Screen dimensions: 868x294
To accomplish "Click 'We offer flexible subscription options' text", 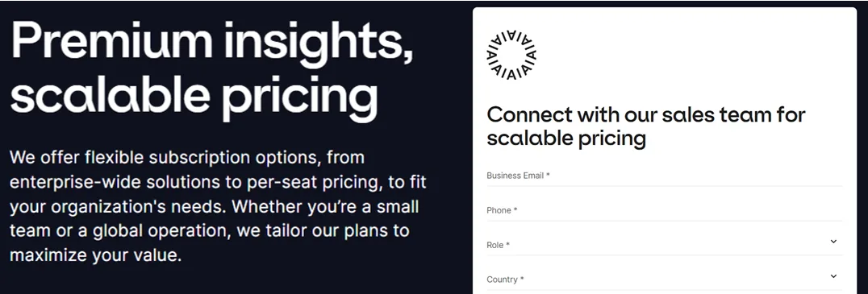I will point(165,158).
